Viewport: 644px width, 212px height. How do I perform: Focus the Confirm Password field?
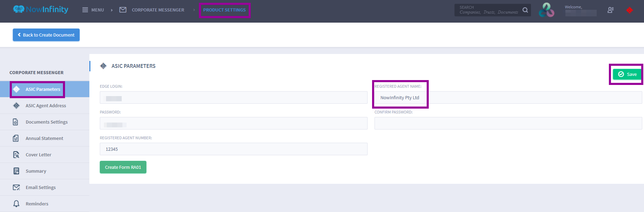(x=508, y=123)
